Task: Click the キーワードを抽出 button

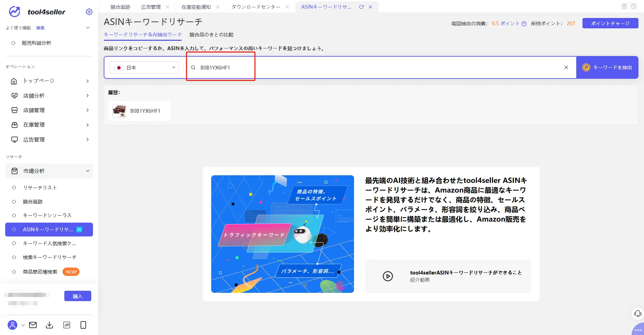Action: click(x=607, y=67)
